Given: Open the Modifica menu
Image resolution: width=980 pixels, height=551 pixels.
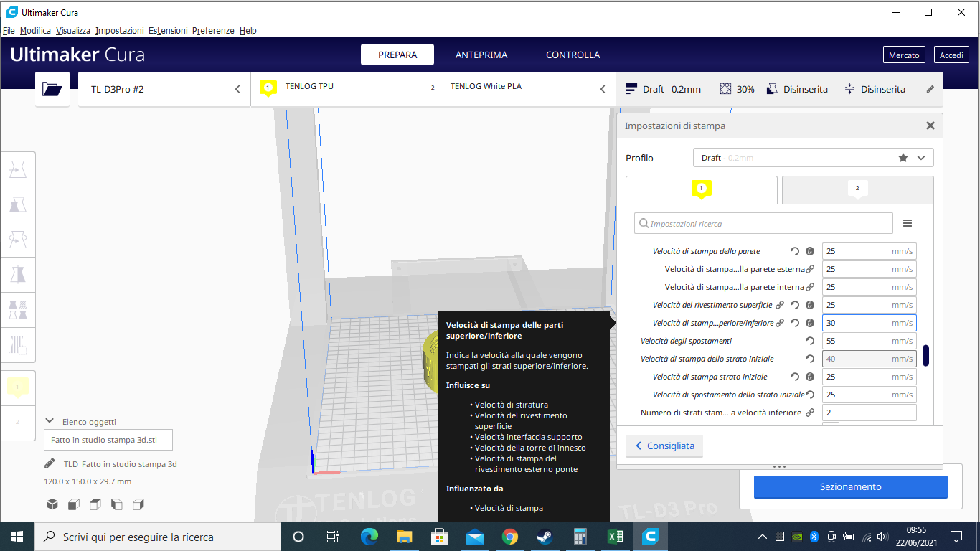Looking at the screenshot, I should [x=35, y=31].
